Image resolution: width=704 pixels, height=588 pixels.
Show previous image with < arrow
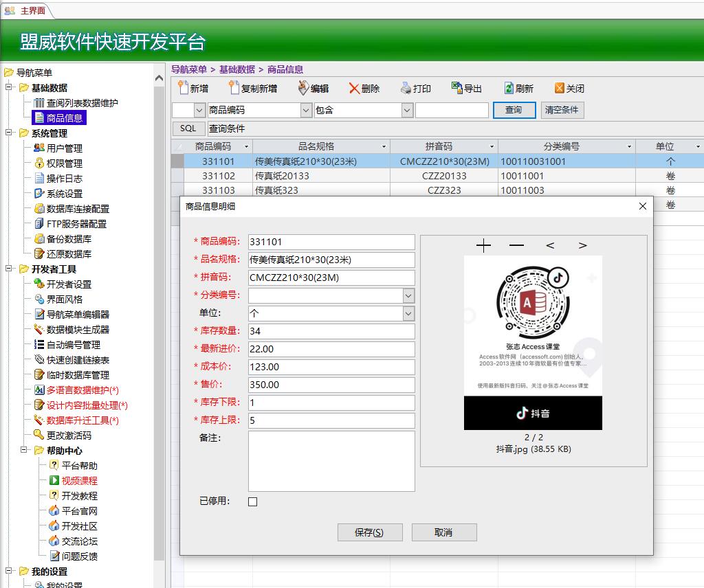[550, 245]
